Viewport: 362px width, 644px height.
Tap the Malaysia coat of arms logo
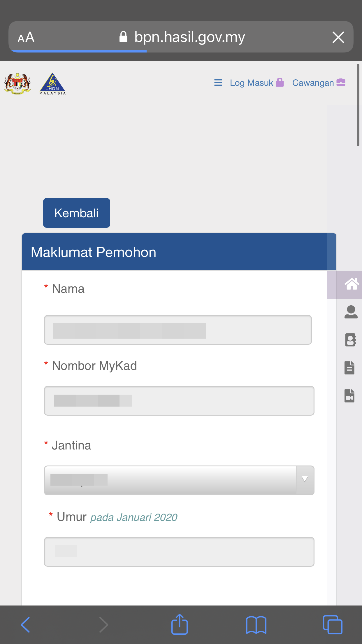pos(17,83)
